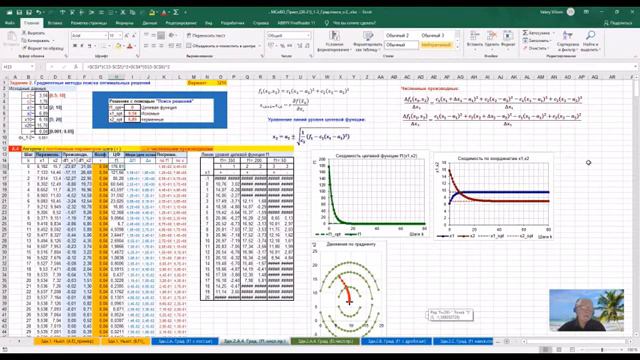This screenshot has width=640, height=360.
Task: Click the formula bar text
Action: coord(128,67)
